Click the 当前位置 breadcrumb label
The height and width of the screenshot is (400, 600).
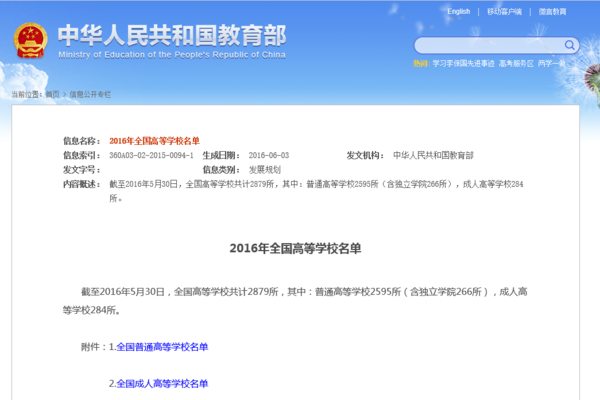[26, 94]
